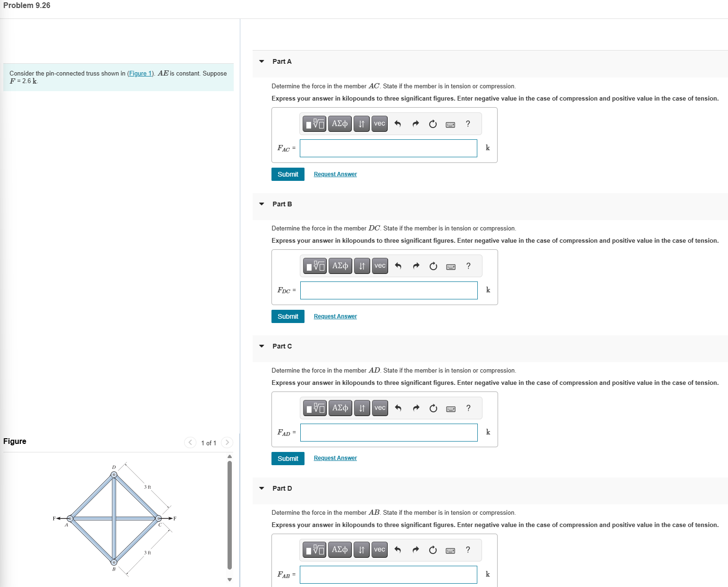Click the truss figure thumbnail drawing
Screen dimensions: 728x587
[x=113, y=518]
